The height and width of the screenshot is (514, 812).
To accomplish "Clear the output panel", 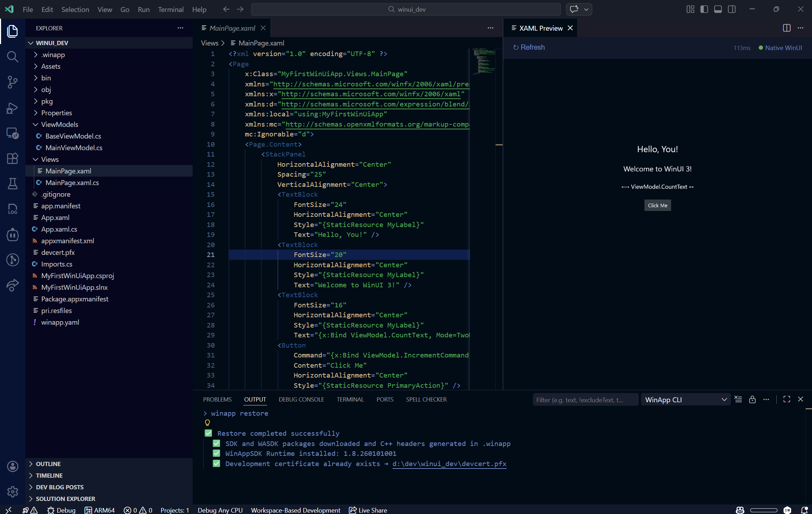I will point(738,399).
